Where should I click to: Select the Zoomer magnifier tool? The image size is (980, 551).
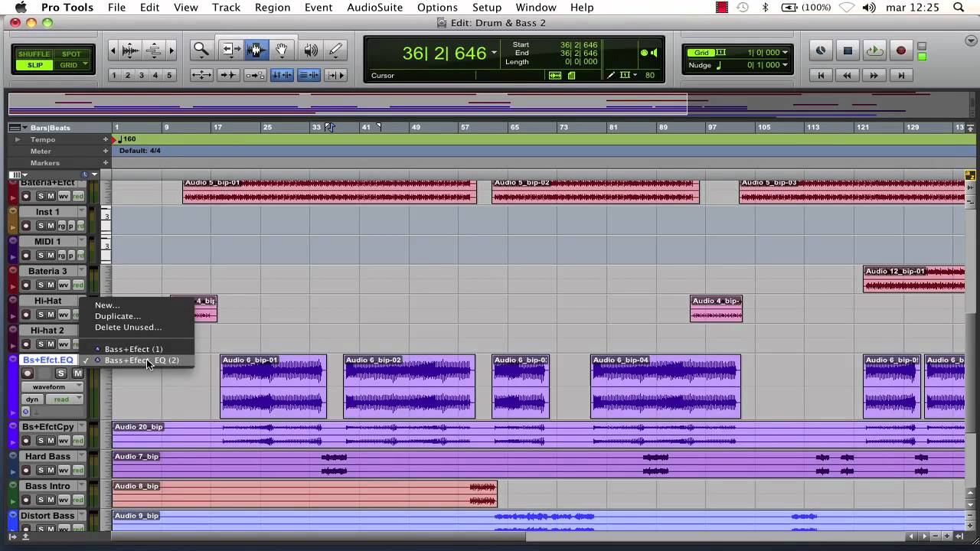click(x=201, y=50)
